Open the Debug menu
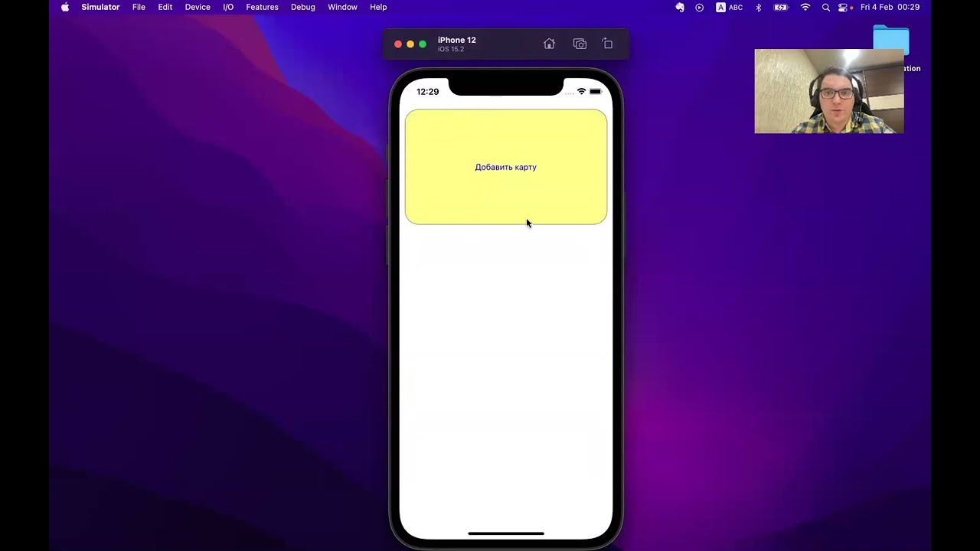The height and width of the screenshot is (551, 980). click(303, 7)
